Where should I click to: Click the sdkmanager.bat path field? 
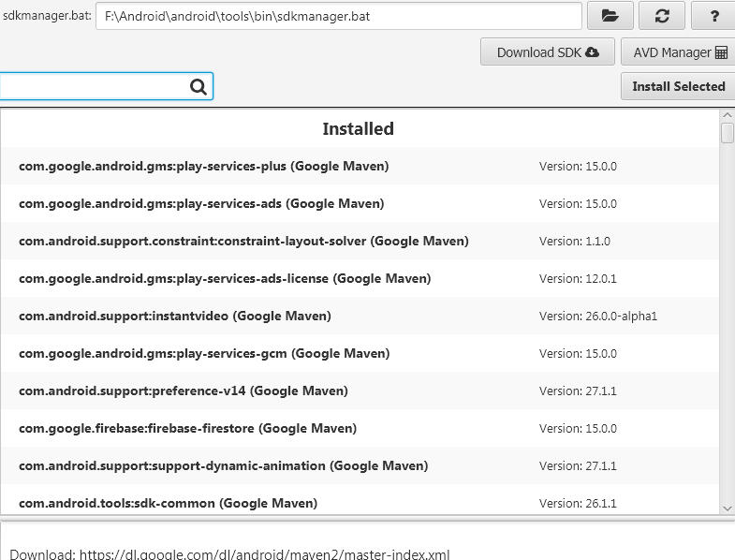pos(338,16)
